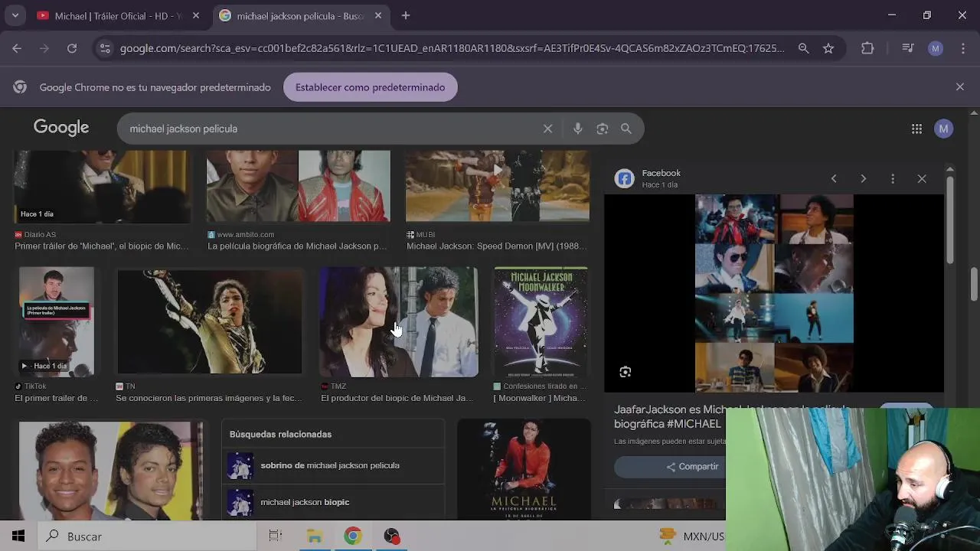Click the Buscar taskbar search box
980x551 pixels.
click(x=147, y=536)
